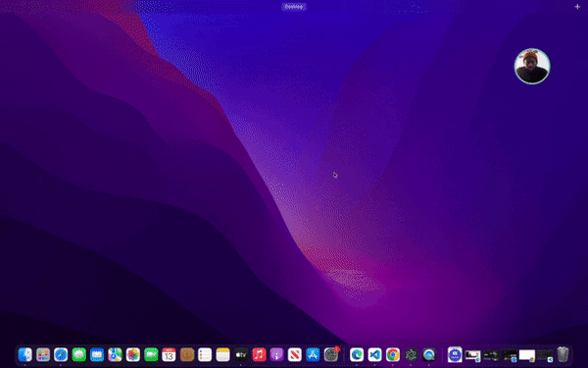Viewport: 588px width, 368px height.
Task: Open Calendar showing date 13
Action: tap(169, 354)
